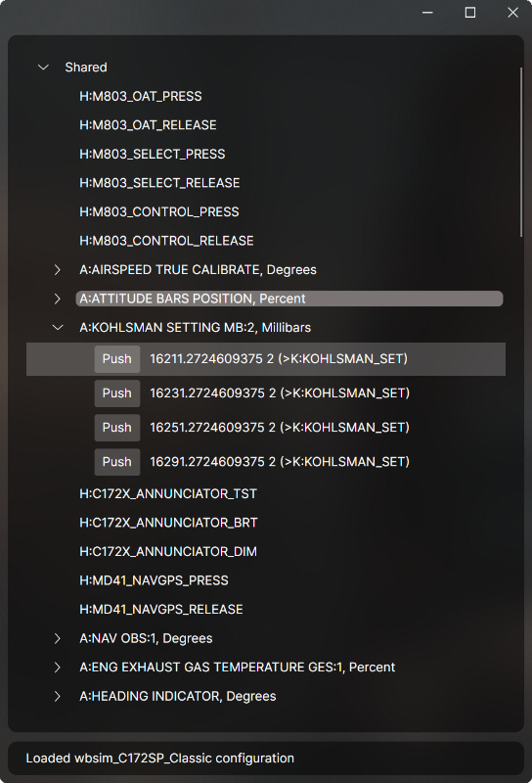
Task: Maximize the window
Action: point(470,13)
